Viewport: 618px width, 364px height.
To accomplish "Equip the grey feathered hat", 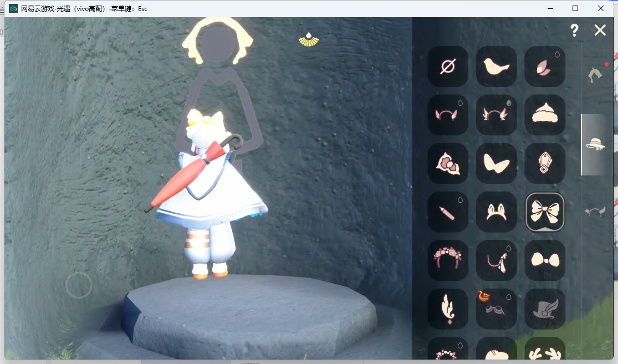I will pos(545,309).
